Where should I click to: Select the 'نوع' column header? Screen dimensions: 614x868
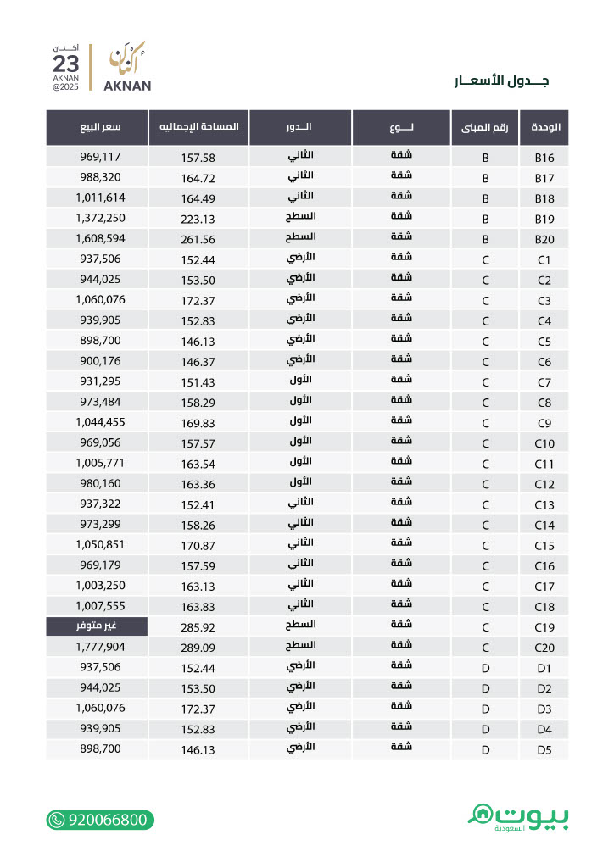tap(401, 127)
